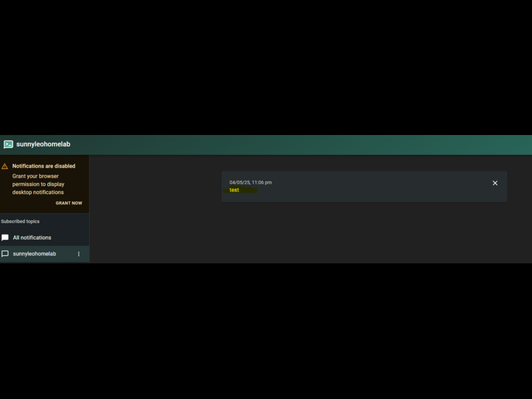This screenshot has height=399, width=532.
Task: Click blank space in the notifications disabled panel
Action: click(x=27, y=203)
